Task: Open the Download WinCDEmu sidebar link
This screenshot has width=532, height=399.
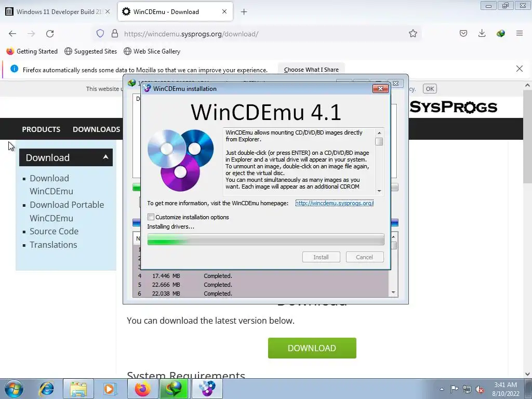Action: [51, 184]
